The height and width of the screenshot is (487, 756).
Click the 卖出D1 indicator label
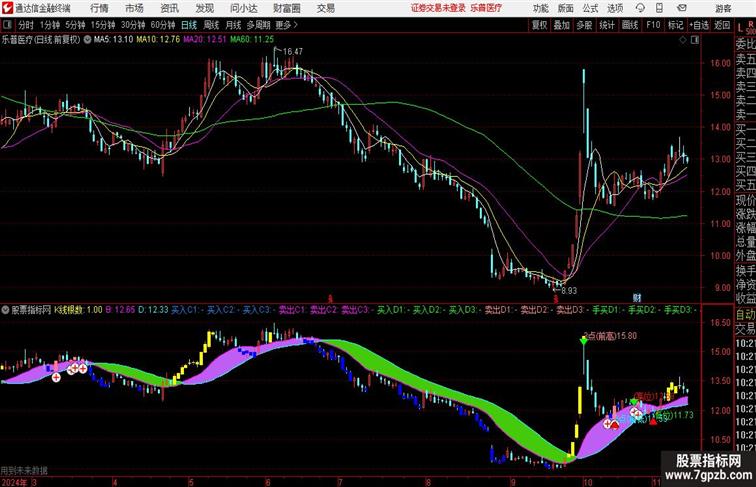click(499, 310)
